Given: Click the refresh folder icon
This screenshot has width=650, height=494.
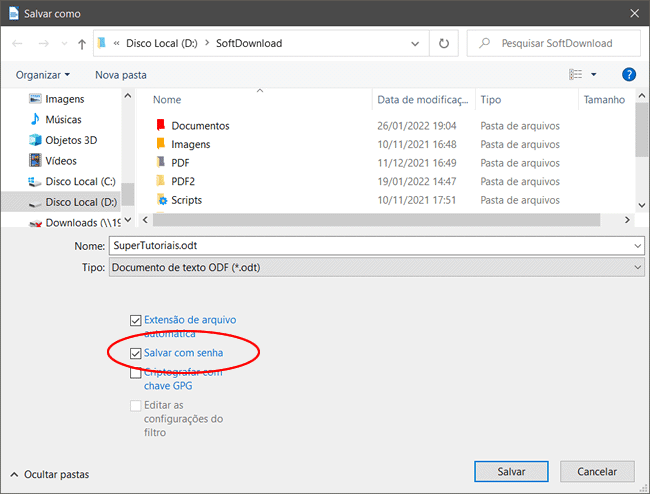Looking at the screenshot, I should pos(444,44).
